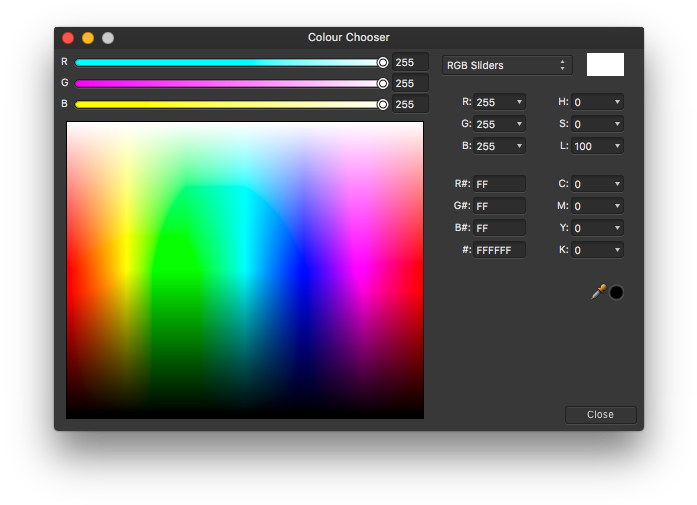Expand the K black value dropdown
Image resolution: width=697 pixels, height=505 pixels.
coord(617,250)
